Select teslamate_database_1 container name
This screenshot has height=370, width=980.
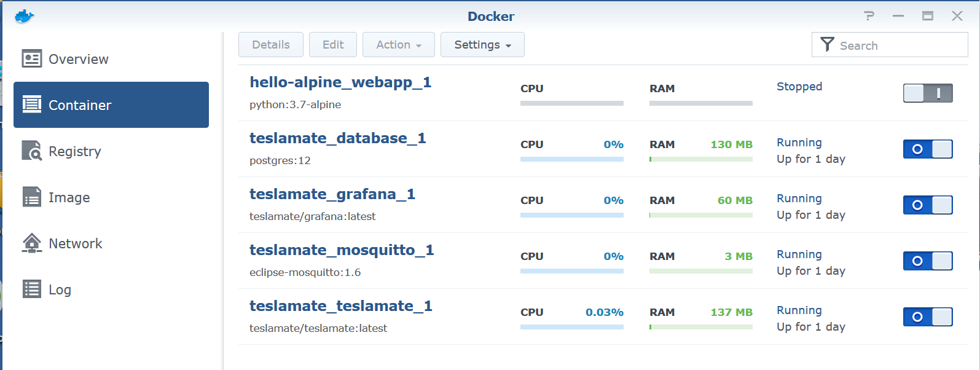coord(338,138)
